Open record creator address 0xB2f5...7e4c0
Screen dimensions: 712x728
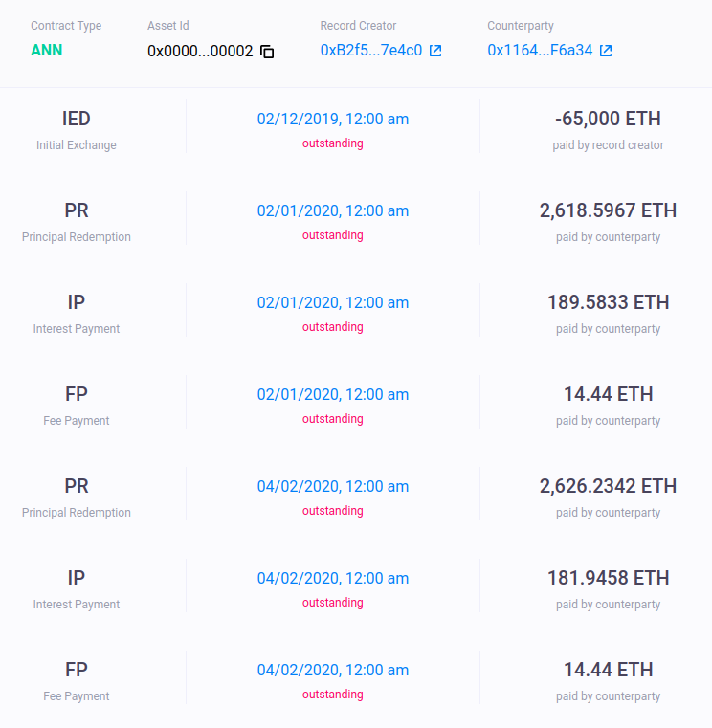371,50
